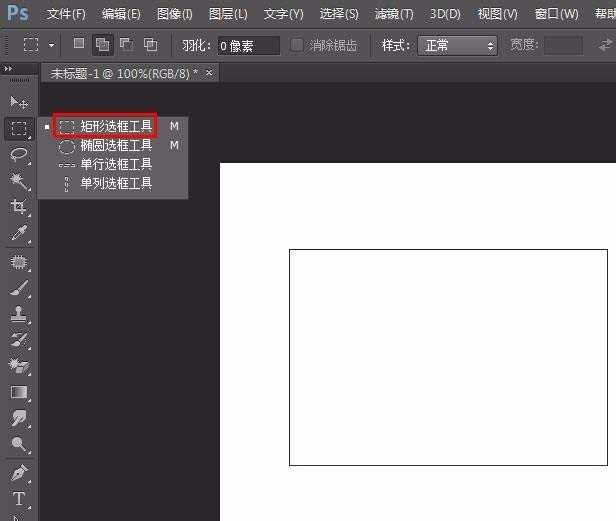
Task: Select the Brush tool
Action: pos(19,289)
